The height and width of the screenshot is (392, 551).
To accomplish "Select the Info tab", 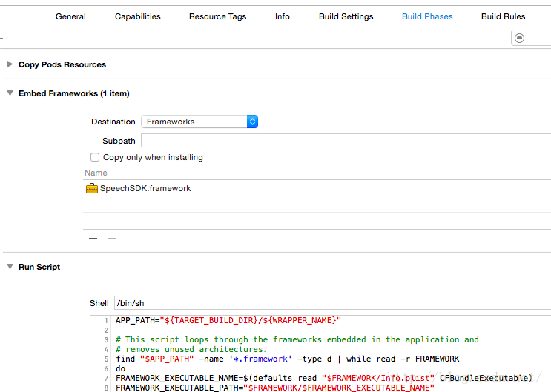I will [x=283, y=16].
